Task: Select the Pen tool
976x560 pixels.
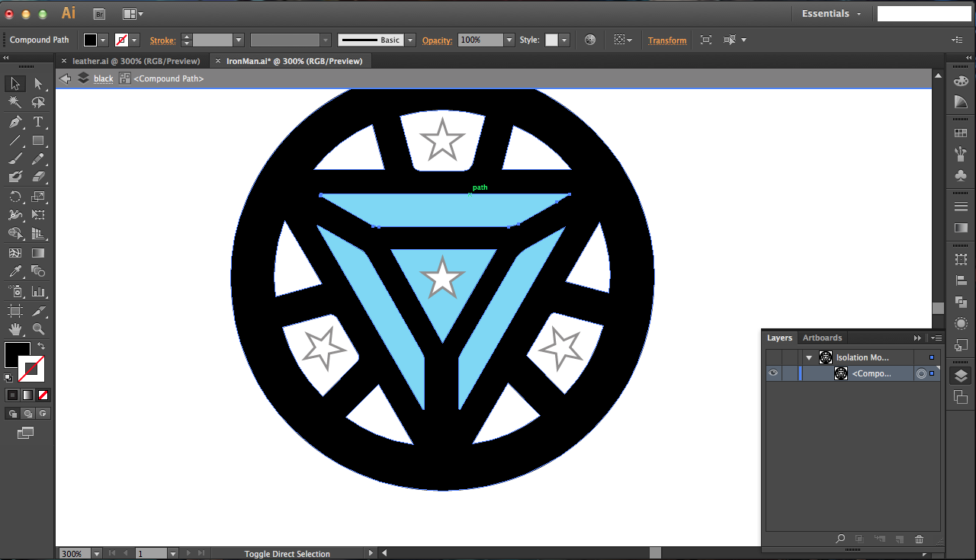Action: pyautogui.click(x=15, y=121)
